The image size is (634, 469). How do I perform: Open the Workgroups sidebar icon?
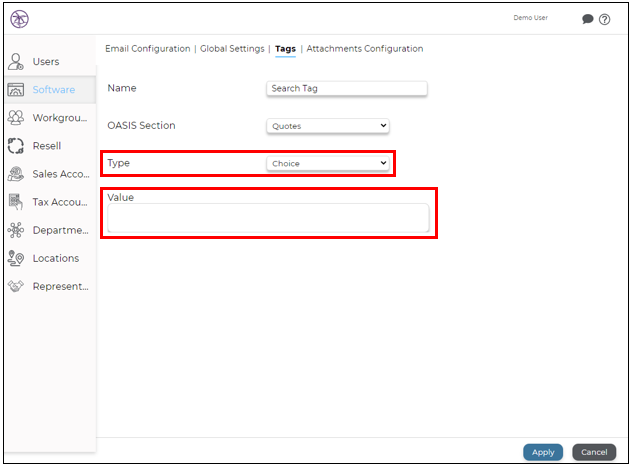pos(16,118)
